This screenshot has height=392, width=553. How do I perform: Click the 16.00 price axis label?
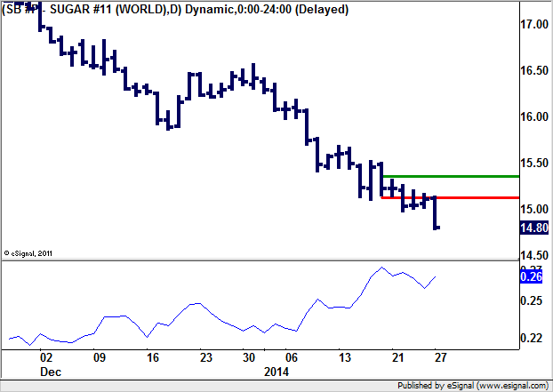tap(534, 116)
